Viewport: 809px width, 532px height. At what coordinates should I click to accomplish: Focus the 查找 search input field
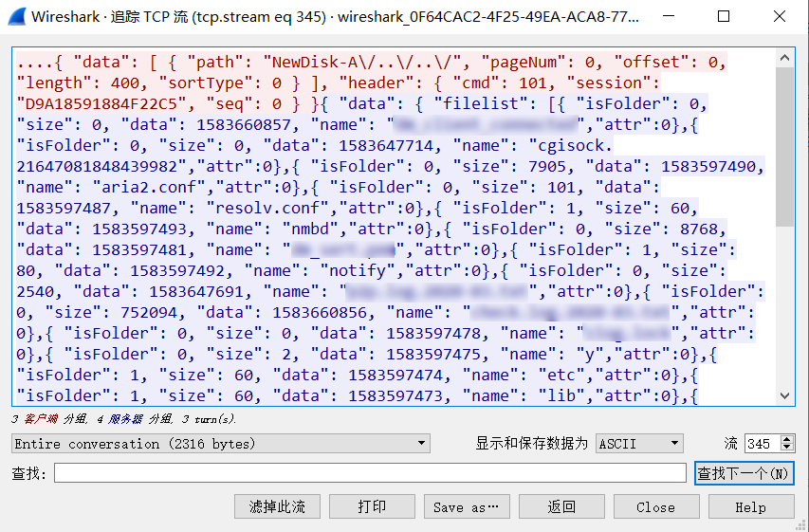(369, 473)
